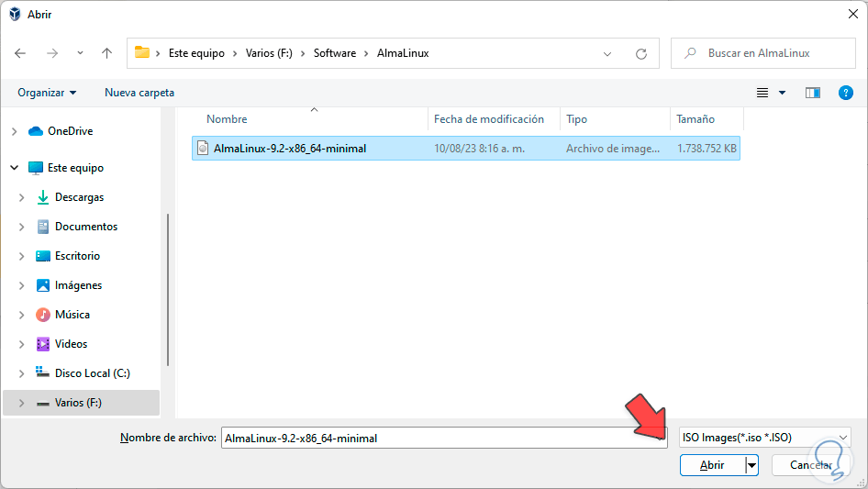Viewport: 868px width, 489px height.
Task: Click the Documentos icon
Action: click(42, 227)
